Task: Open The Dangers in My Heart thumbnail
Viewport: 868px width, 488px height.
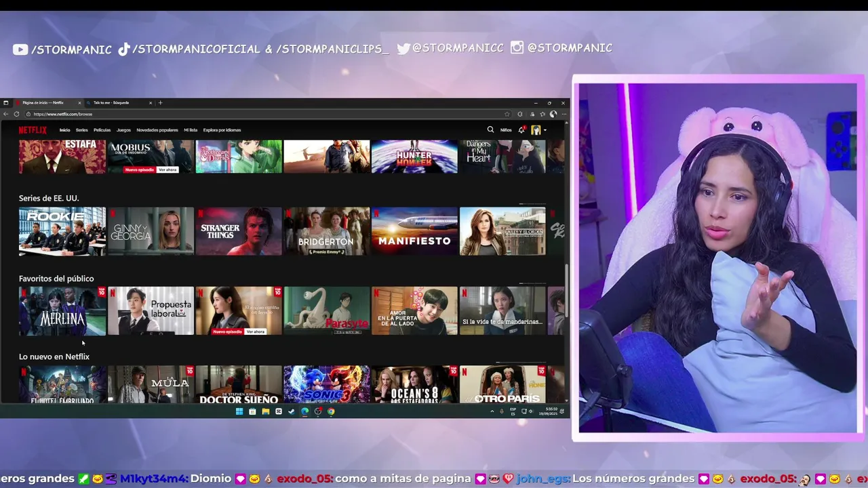Action: [502, 157]
